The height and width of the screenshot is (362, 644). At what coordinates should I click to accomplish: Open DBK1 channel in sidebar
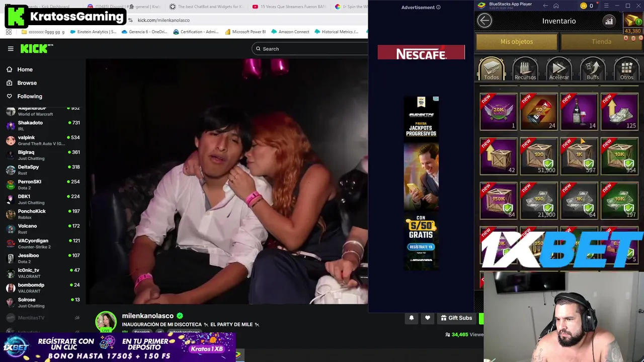pyautogui.click(x=43, y=199)
